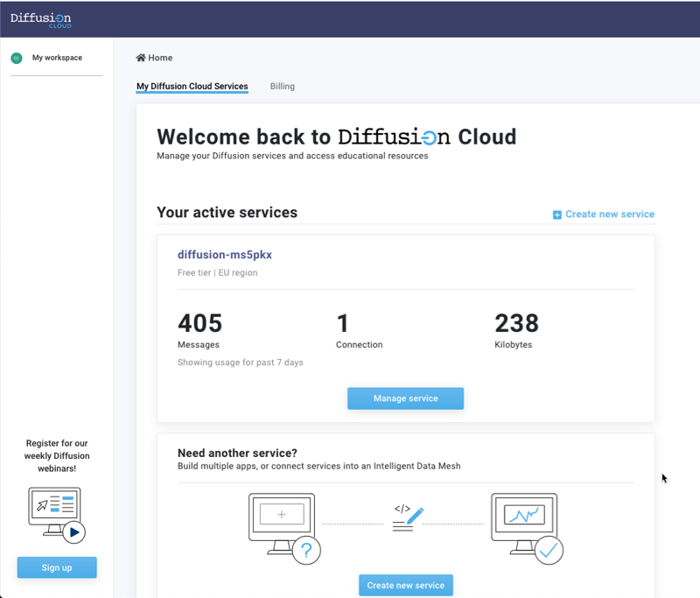Image resolution: width=700 pixels, height=598 pixels.
Task: Click the code-and-pencil illustration icon
Action: (406, 517)
